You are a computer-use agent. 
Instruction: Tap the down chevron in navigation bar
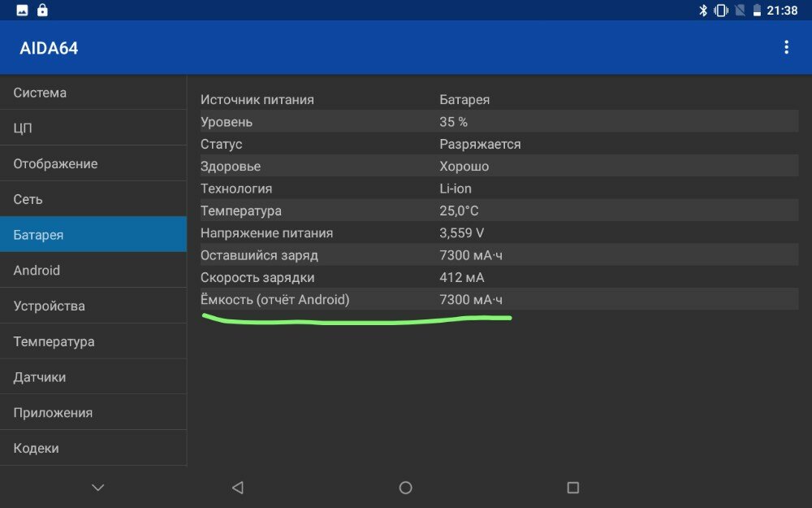point(98,487)
